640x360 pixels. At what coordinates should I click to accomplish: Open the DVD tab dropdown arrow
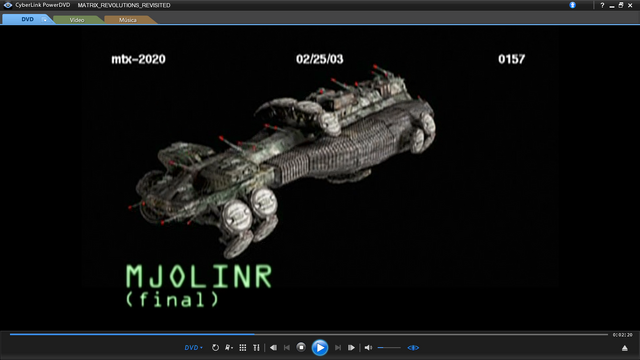click(44, 20)
